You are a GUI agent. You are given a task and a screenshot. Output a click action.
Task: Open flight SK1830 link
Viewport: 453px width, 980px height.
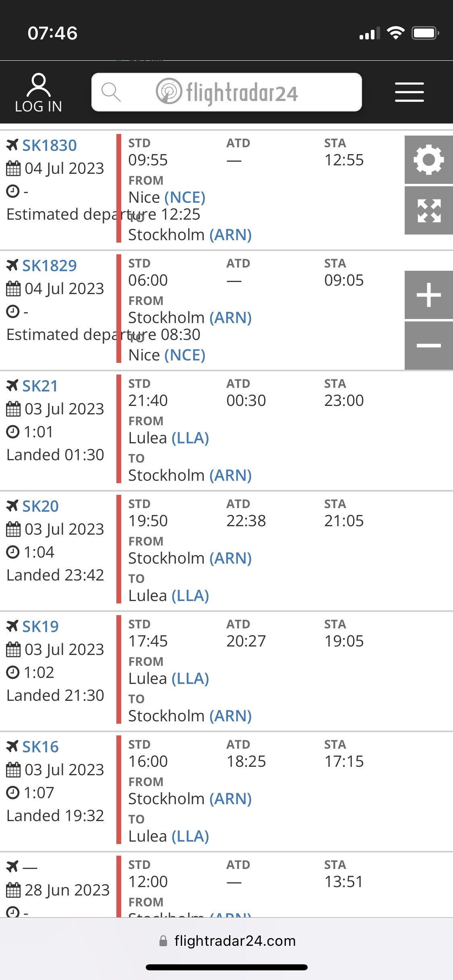[49, 145]
